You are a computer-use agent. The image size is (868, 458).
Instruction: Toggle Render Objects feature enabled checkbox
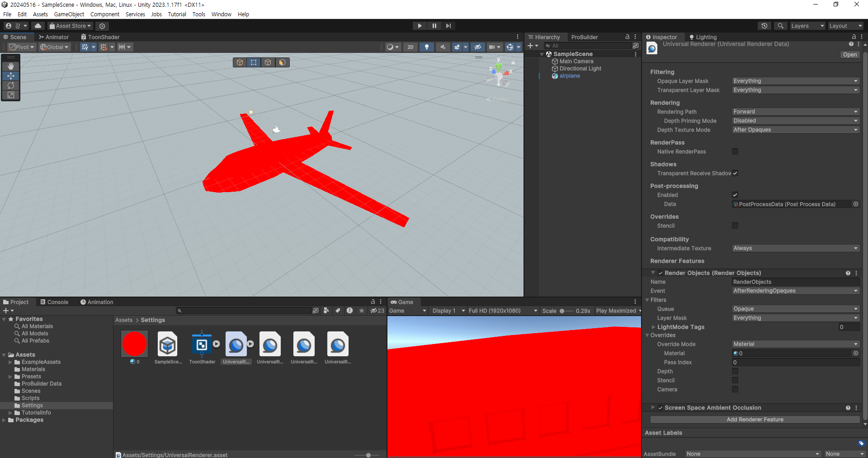(x=660, y=273)
